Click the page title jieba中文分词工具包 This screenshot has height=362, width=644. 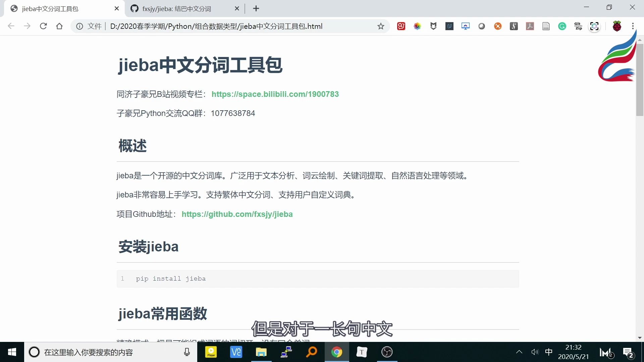pos(200,65)
